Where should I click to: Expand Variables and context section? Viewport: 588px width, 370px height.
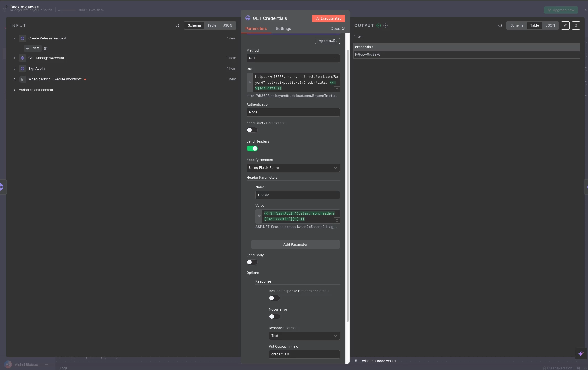[x=15, y=90]
